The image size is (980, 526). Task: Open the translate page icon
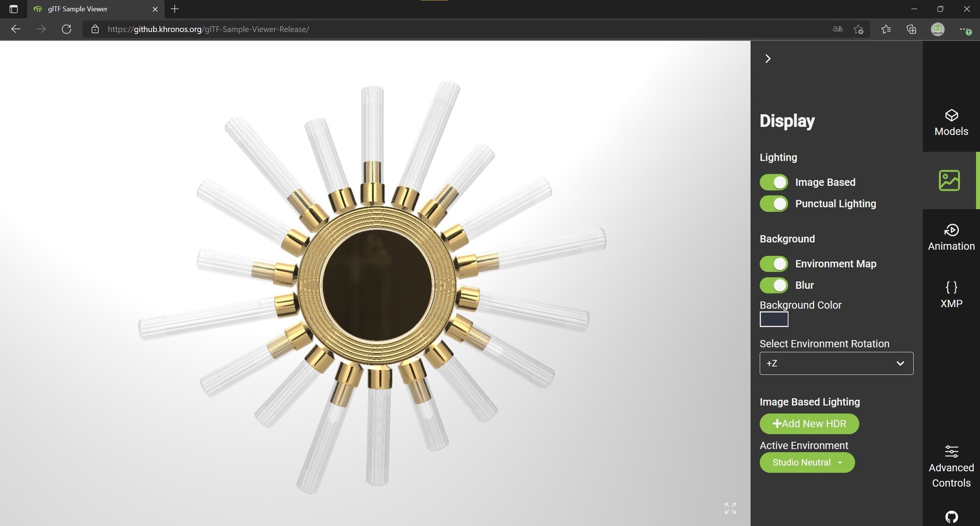838,29
